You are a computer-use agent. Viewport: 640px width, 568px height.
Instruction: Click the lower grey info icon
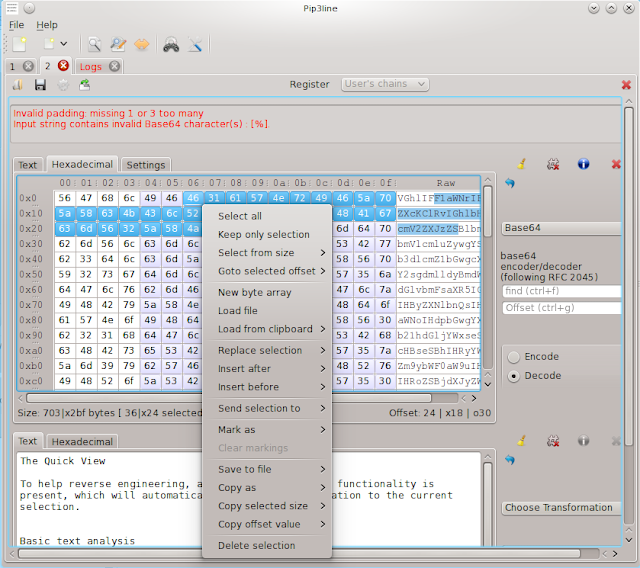[x=583, y=441]
